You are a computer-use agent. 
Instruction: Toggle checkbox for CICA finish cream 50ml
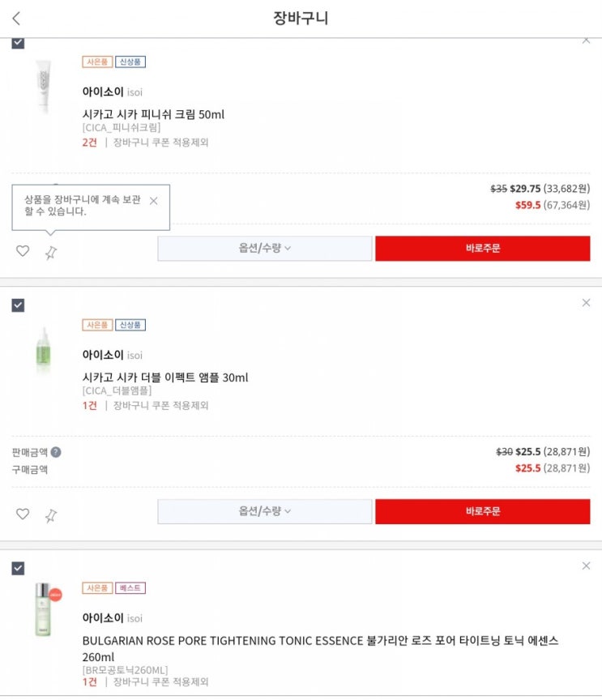point(18,43)
